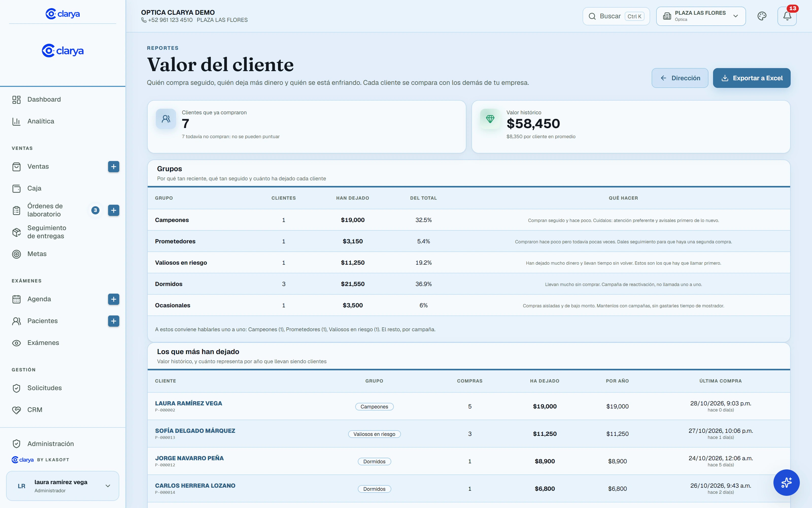
Task: Click the Campeones row in Grupos table
Action: (x=468, y=220)
